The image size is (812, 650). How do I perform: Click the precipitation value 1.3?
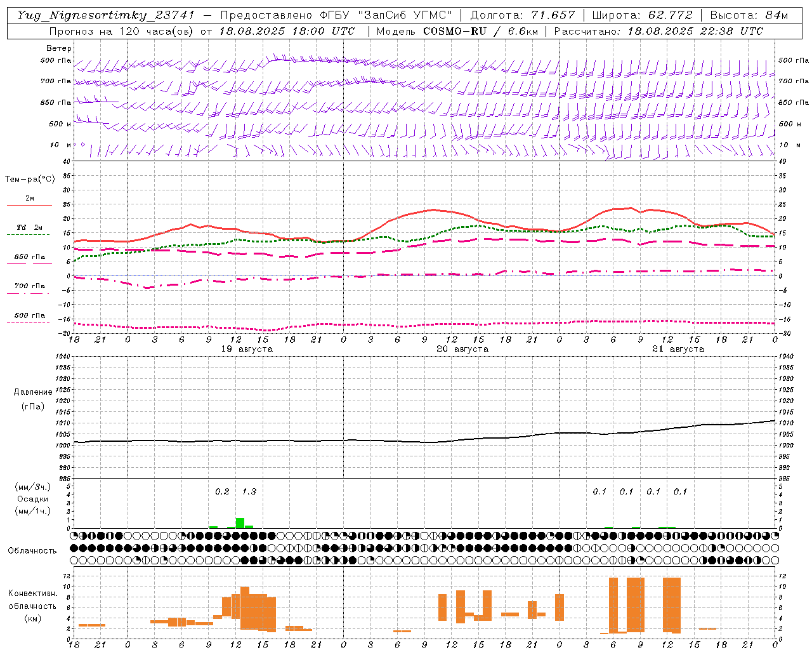pos(249,491)
